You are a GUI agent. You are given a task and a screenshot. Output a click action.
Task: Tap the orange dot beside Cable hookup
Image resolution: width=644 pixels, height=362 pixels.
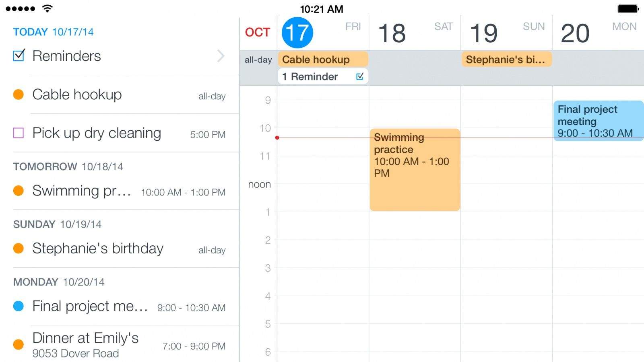tap(19, 95)
